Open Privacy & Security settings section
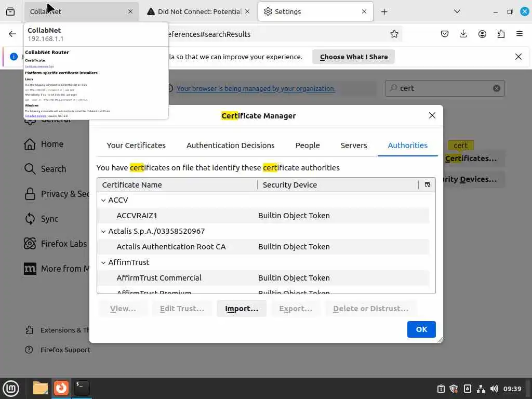 pyautogui.click(x=56, y=194)
